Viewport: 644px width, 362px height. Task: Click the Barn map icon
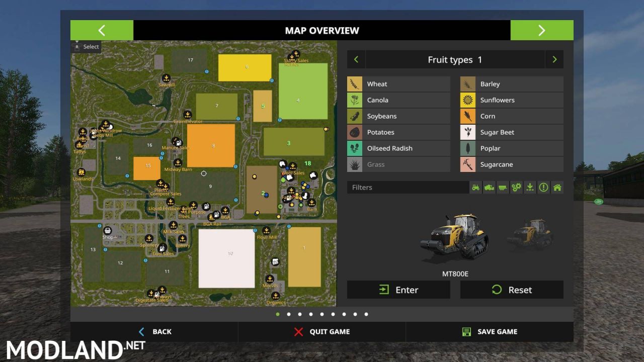311,203
